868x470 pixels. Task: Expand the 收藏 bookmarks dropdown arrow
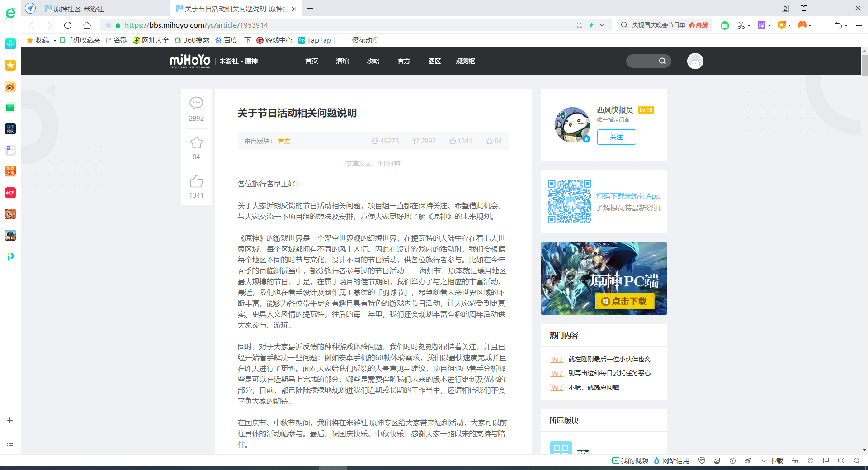click(55, 41)
